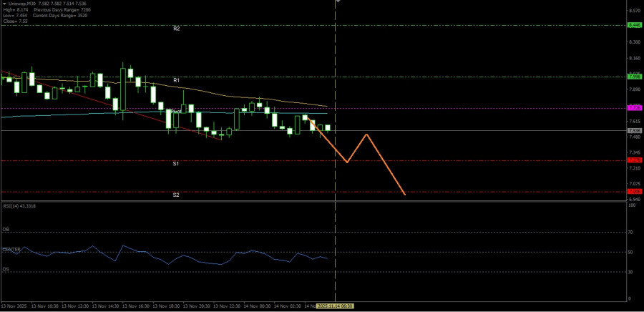Click the green 7.998 R1 price tag

click(634, 77)
